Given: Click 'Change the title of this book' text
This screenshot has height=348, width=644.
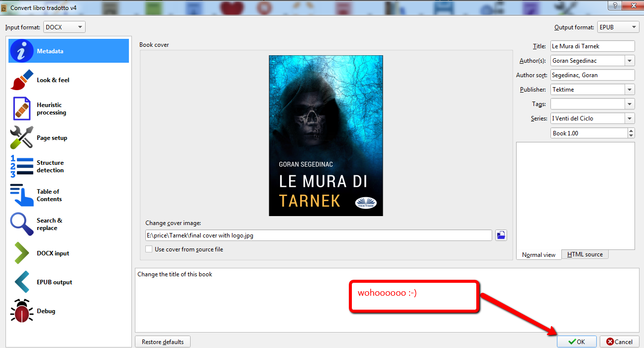Looking at the screenshot, I should point(175,274).
